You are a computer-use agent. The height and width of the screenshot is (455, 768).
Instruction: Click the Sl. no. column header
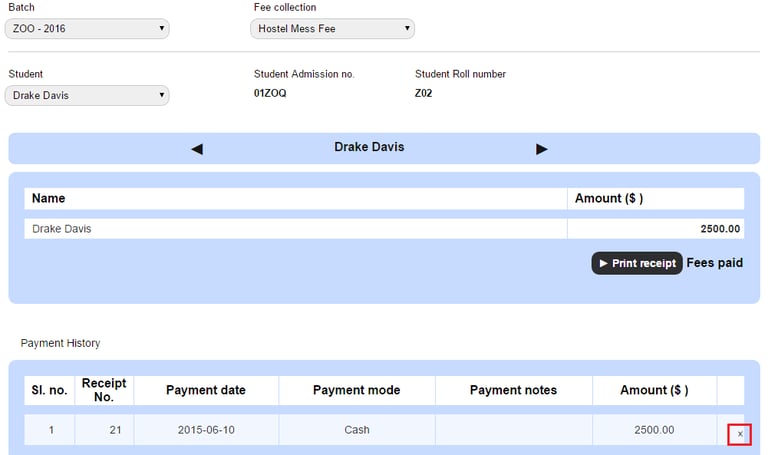pyautogui.click(x=49, y=390)
